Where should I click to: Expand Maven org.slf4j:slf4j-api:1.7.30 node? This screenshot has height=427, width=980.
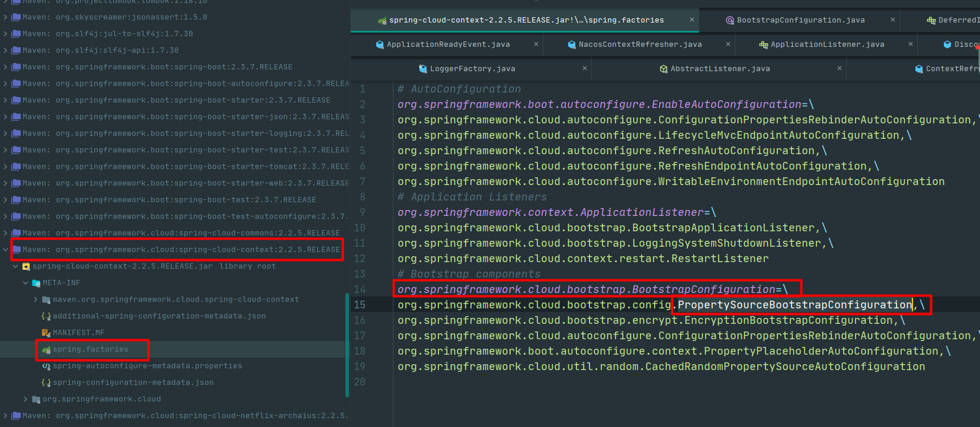click(x=5, y=50)
